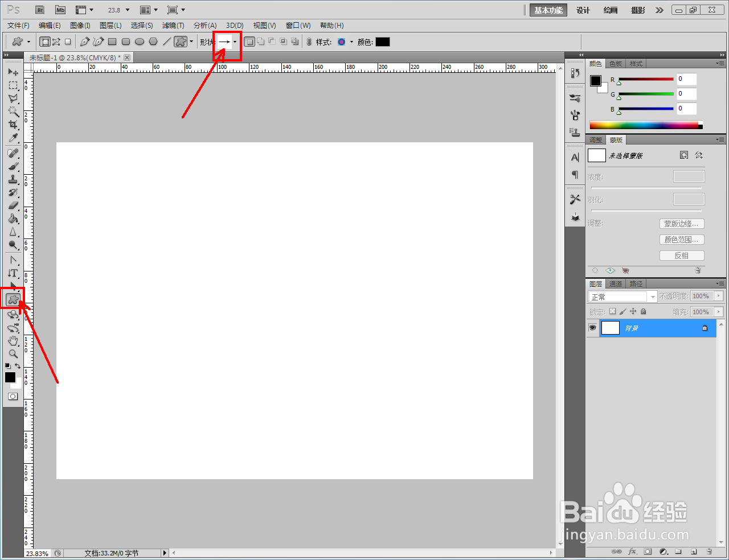Choose Rectangle shape in options bar
Viewport: 729px width, 560px height.
pos(112,42)
